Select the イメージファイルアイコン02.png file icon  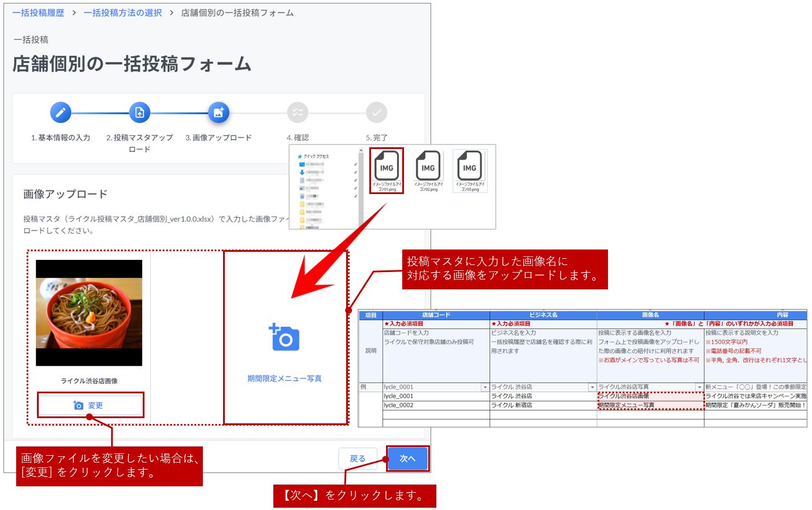[428, 167]
